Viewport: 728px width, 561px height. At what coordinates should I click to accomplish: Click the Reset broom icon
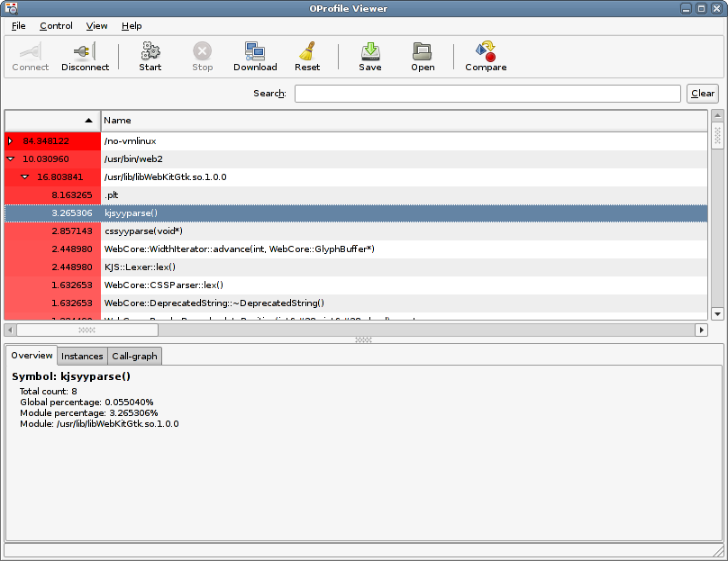click(x=307, y=52)
